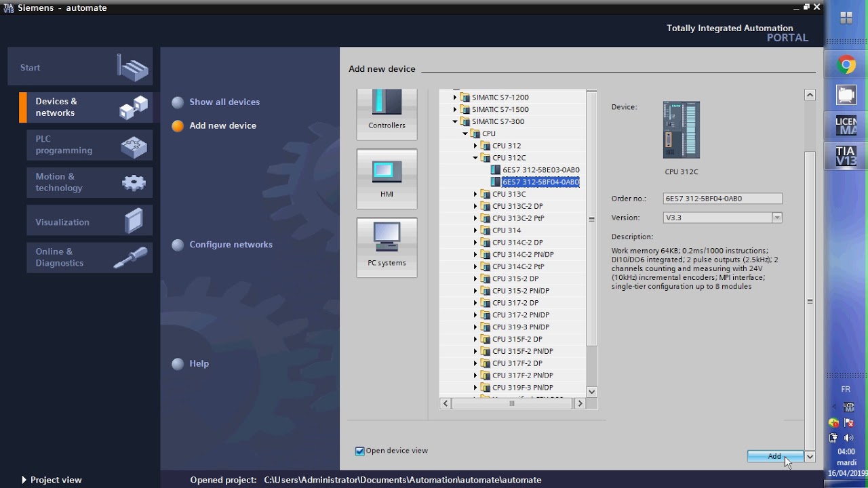Image resolution: width=868 pixels, height=488 pixels.
Task: Select the CPU 315F-2 DP folder
Action: pyautogui.click(x=517, y=339)
